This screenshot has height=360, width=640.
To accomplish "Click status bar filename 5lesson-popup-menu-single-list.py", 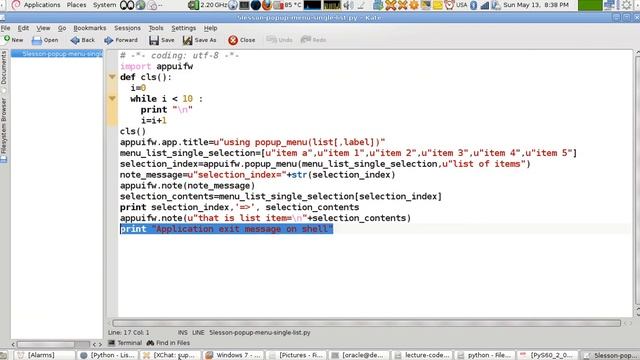I will [260, 333].
